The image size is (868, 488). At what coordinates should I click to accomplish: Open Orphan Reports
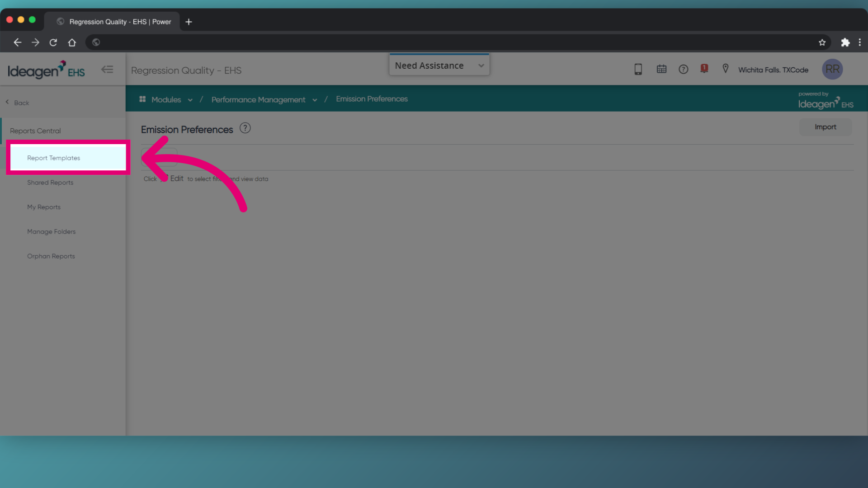tap(51, 256)
